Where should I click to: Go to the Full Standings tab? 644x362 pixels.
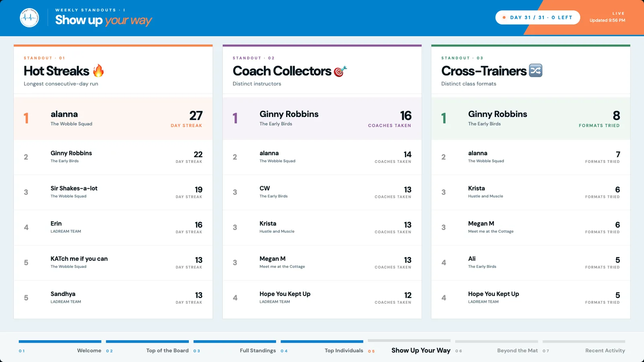coord(235,347)
